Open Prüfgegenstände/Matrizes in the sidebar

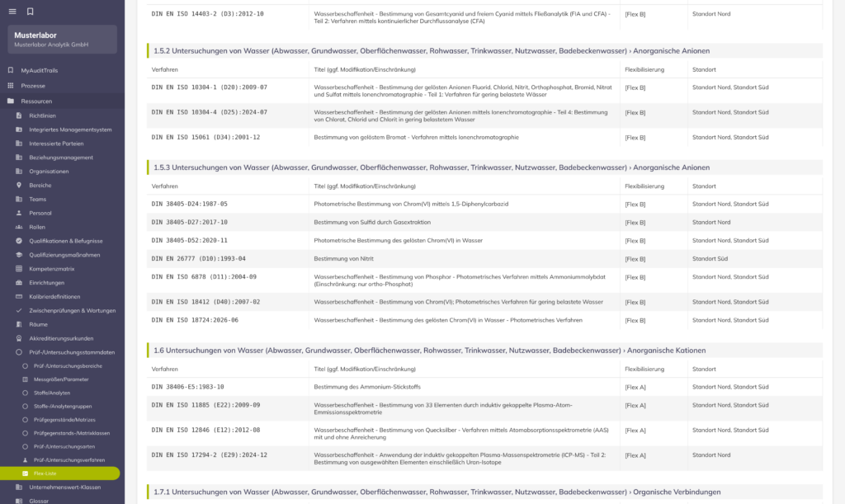[x=64, y=420]
